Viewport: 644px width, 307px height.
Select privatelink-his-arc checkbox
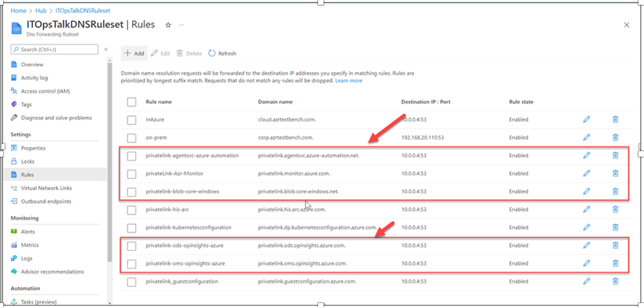(x=132, y=210)
